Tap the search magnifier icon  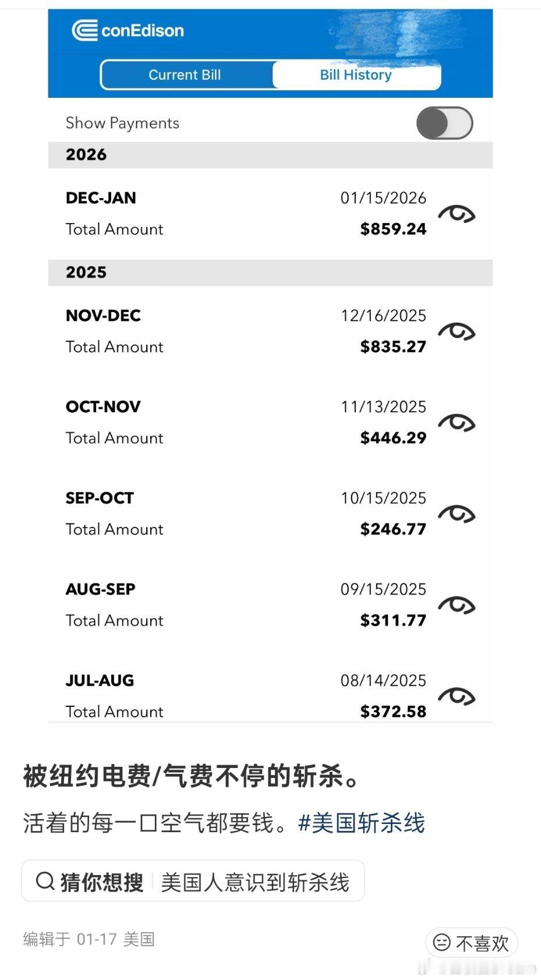coord(45,881)
